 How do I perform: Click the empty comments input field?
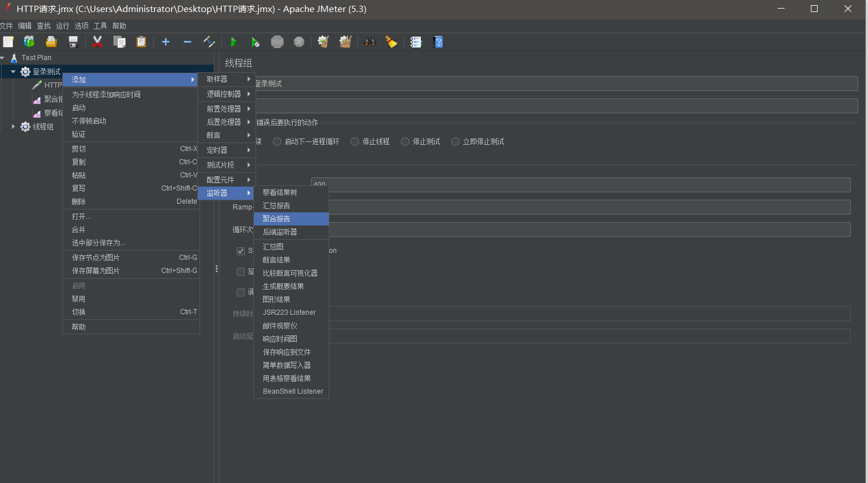point(556,106)
